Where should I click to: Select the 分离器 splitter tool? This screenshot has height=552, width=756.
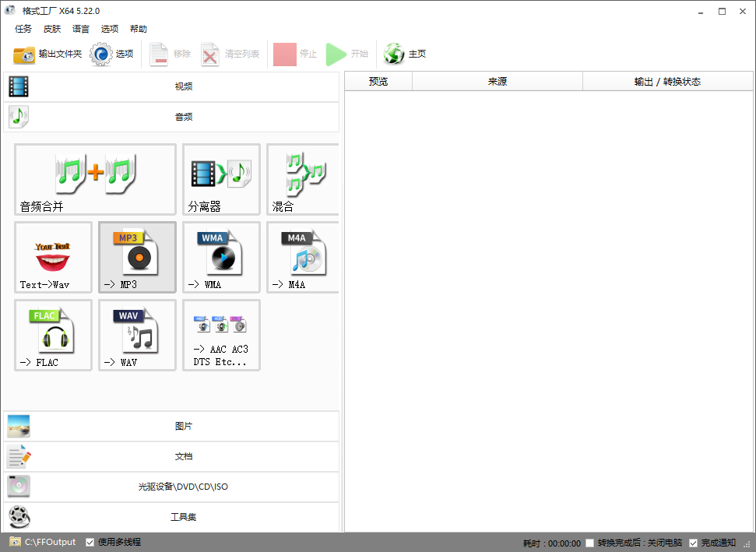(221, 179)
